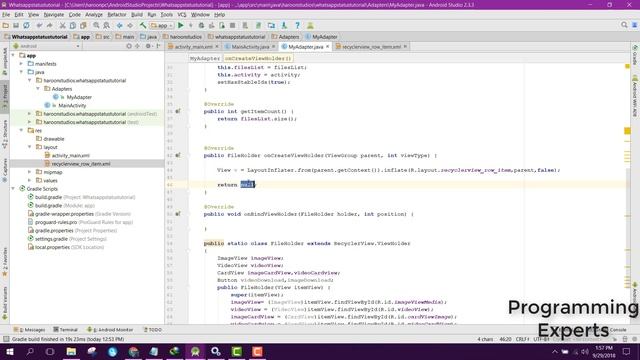Open the Navigate menu
640x360 pixels.
point(54,15)
